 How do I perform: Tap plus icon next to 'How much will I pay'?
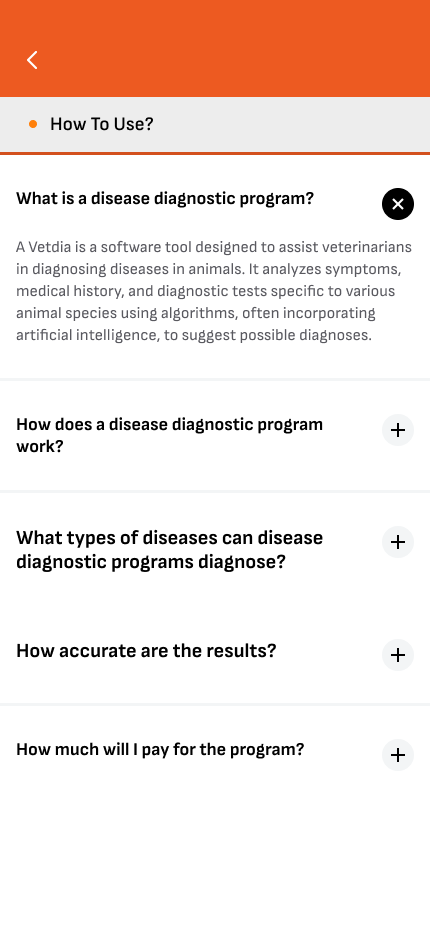(398, 755)
